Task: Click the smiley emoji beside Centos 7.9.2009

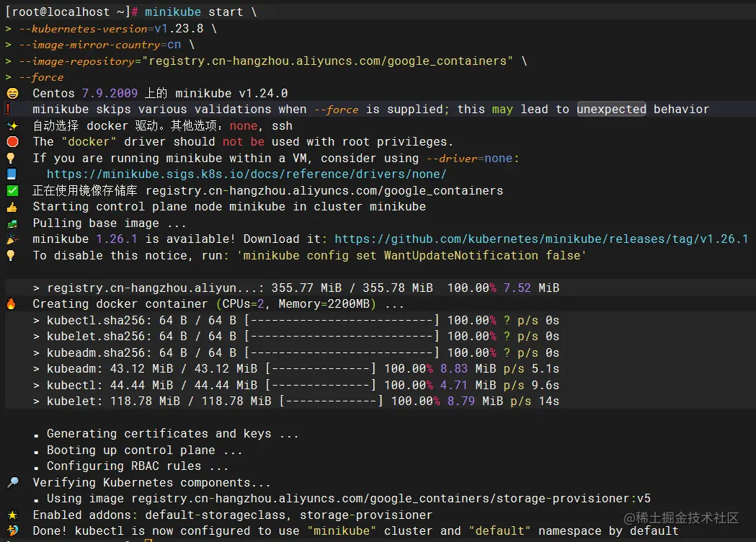Action: (12, 93)
